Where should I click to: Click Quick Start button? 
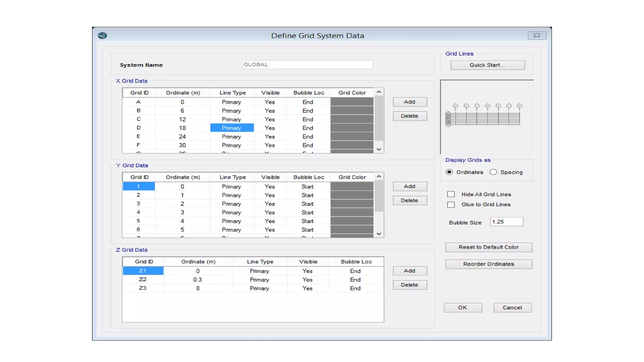click(x=487, y=65)
